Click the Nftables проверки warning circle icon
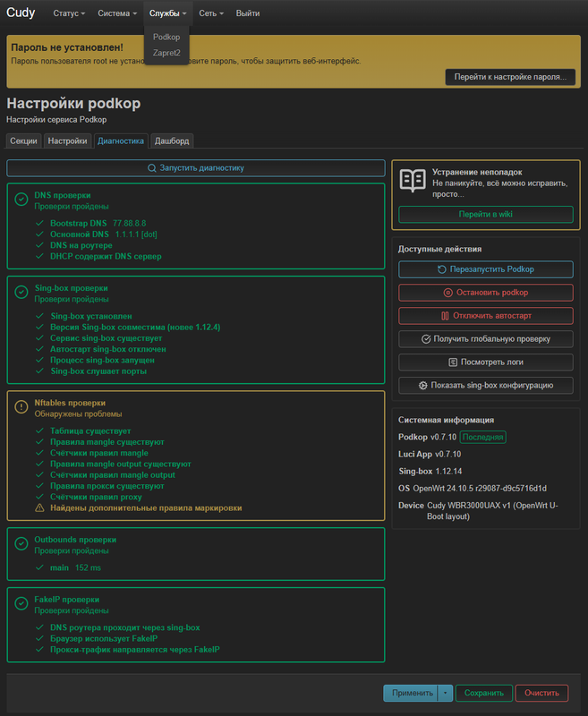 coord(21,407)
